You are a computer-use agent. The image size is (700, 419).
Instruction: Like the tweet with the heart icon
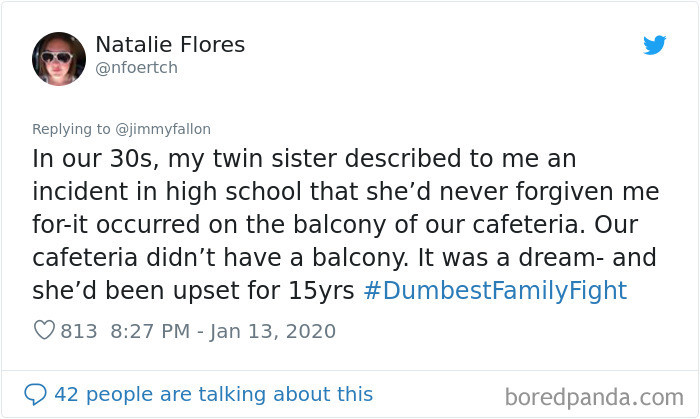click(x=44, y=331)
